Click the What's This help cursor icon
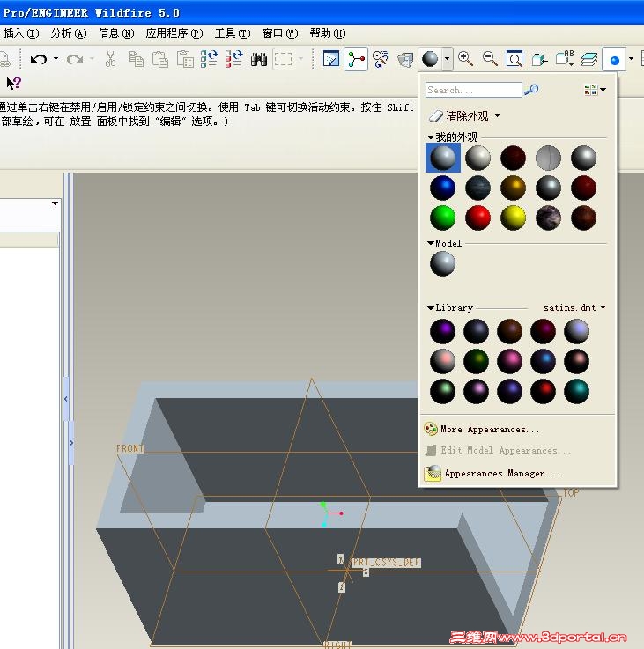The height and width of the screenshot is (649, 644). pos(14,84)
